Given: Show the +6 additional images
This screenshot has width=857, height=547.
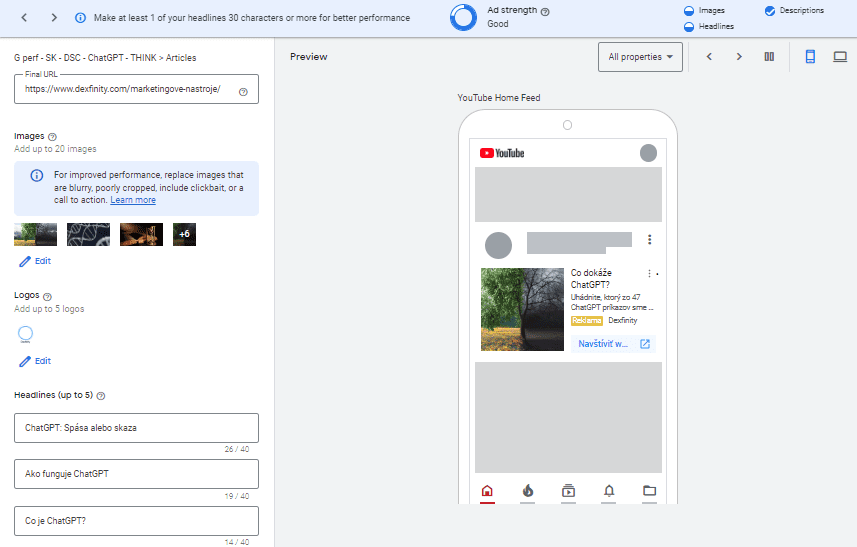Looking at the screenshot, I should (184, 234).
